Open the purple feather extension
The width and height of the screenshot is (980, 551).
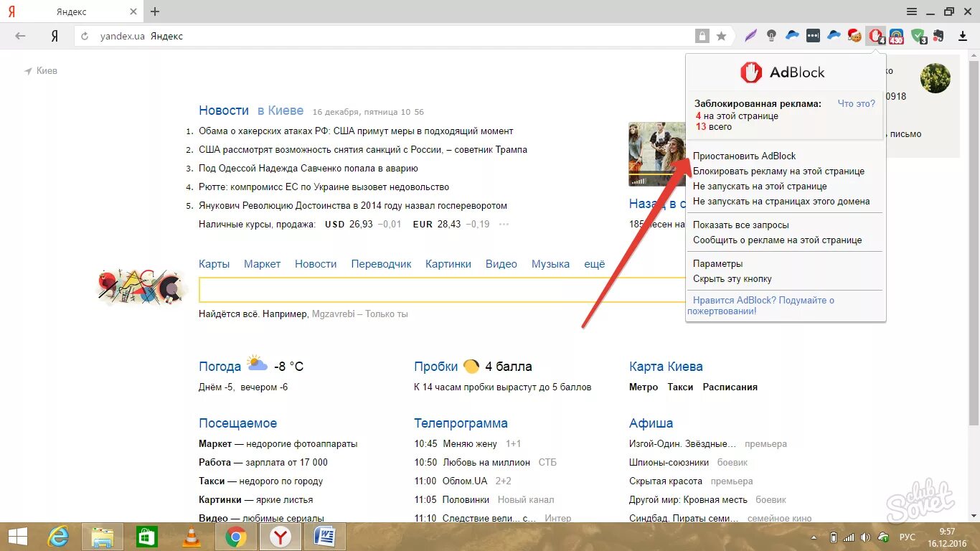[x=751, y=36]
